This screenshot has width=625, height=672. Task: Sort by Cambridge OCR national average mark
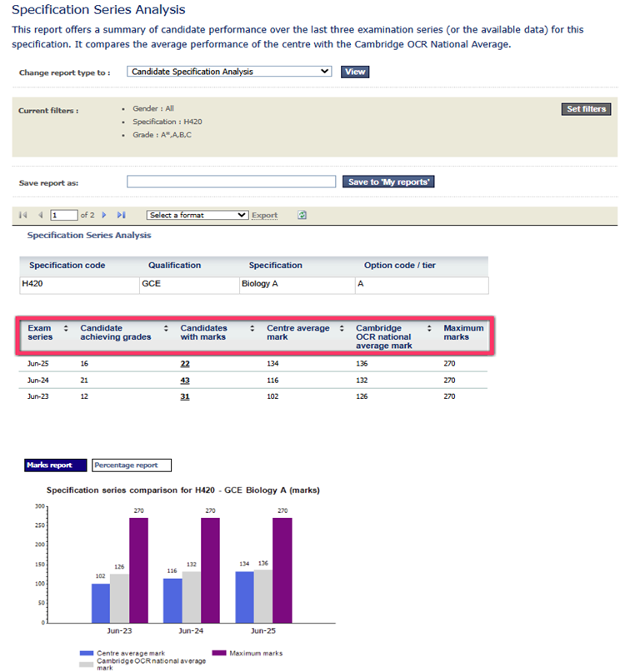coord(430,328)
